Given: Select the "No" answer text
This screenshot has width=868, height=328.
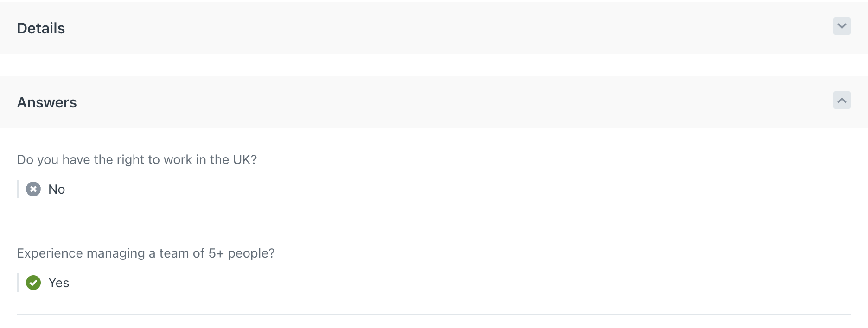Looking at the screenshot, I should tap(57, 189).
